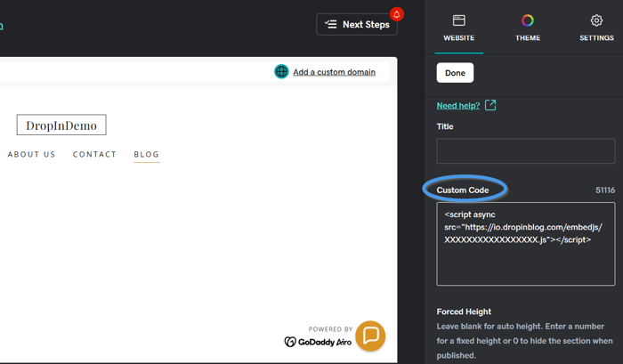Click the 51116 character counter

605,190
